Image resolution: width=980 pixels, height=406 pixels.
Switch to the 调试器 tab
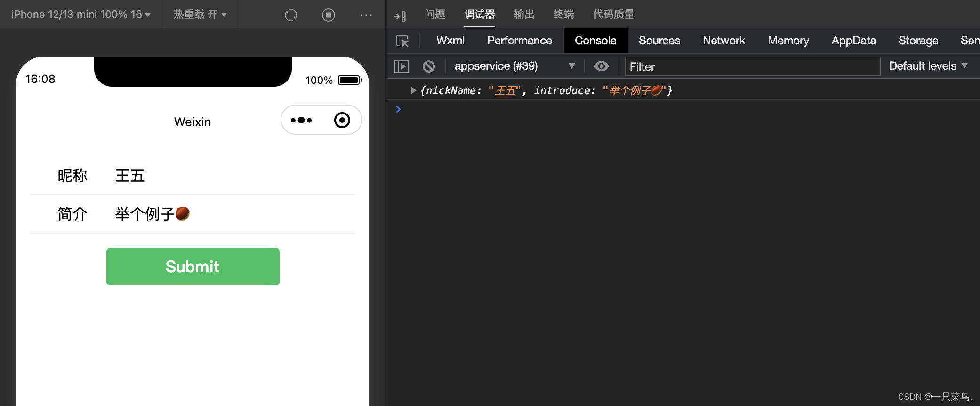[480, 15]
